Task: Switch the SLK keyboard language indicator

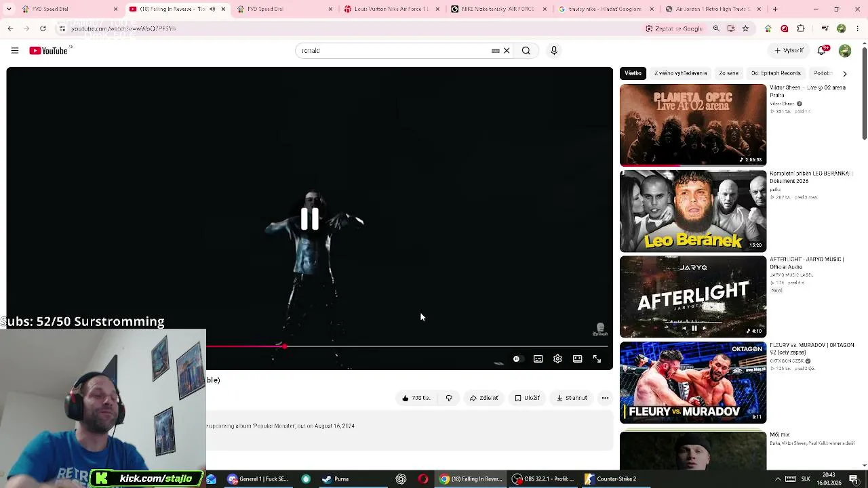Action: pos(806,479)
